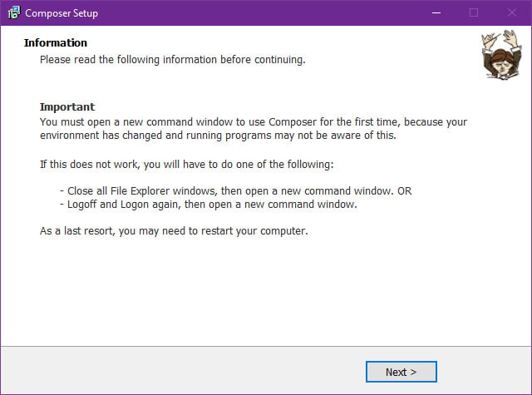Click 'As a last resort' sentence
The width and height of the screenshot is (532, 395).
[x=174, y=231]
